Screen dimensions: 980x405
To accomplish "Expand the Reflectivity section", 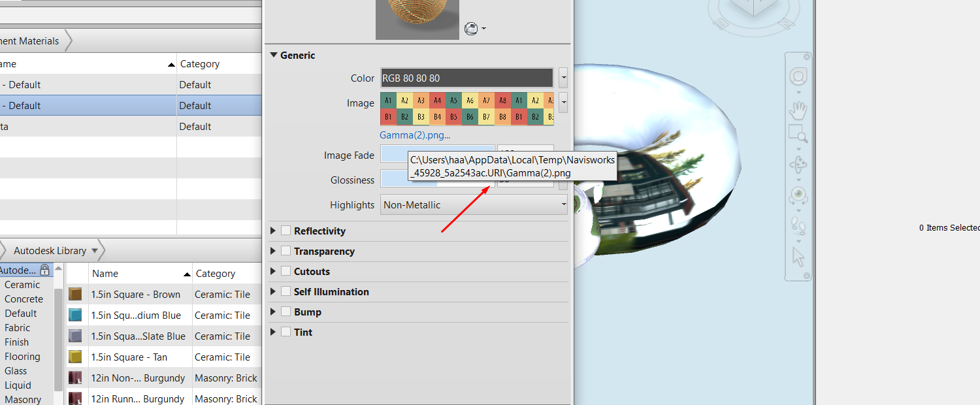I will coord(274,231).
